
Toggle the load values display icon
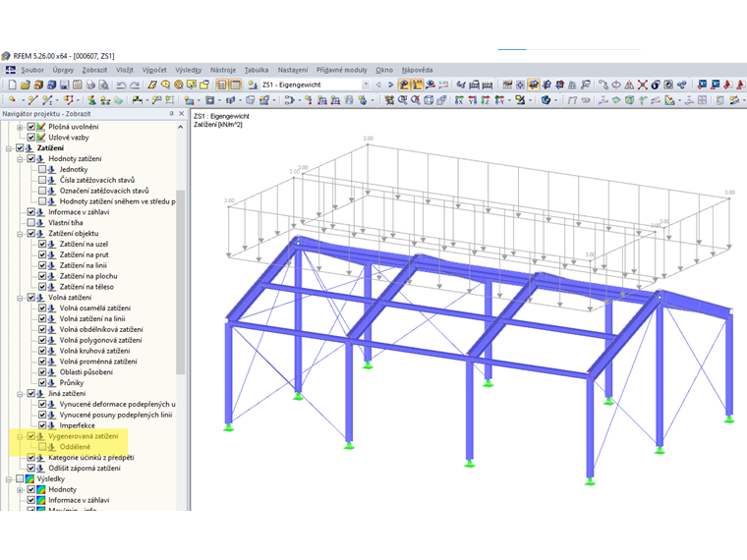pos(418,84)
